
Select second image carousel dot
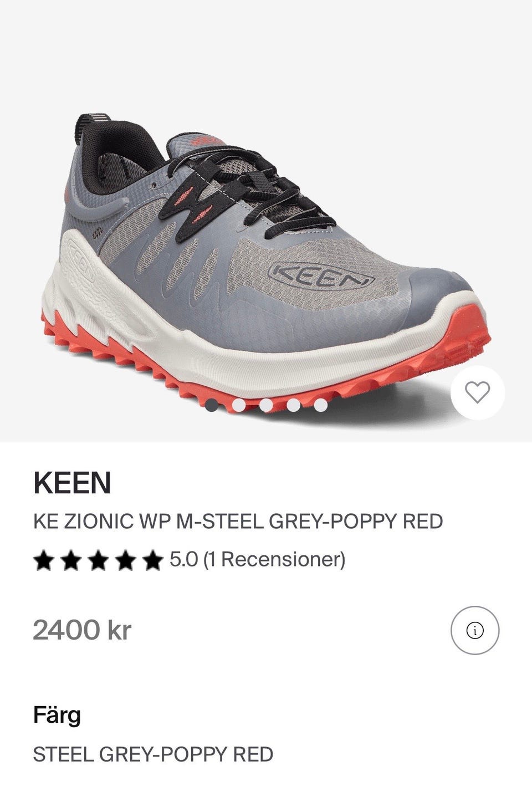coord(239,405)
